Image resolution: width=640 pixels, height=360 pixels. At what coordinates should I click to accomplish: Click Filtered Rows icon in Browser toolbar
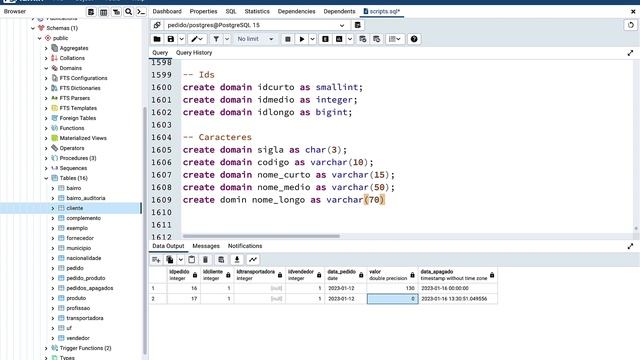pyautogui.click(x=116, y=12)
